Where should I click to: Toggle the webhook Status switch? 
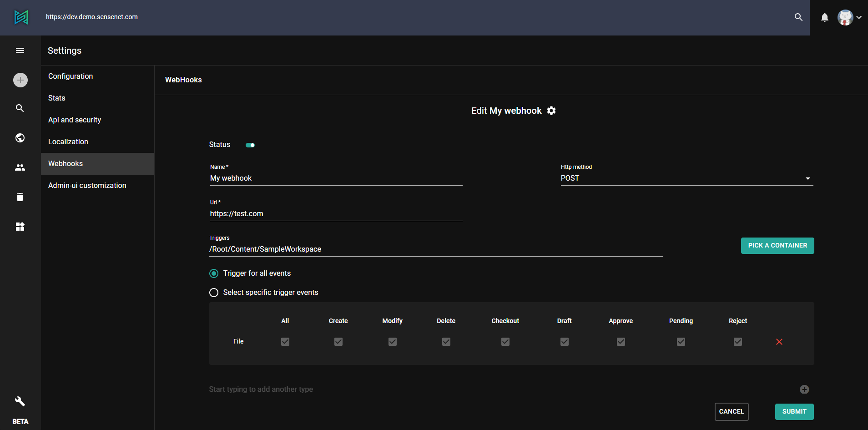pyautogui.click(x=250, y=145)
